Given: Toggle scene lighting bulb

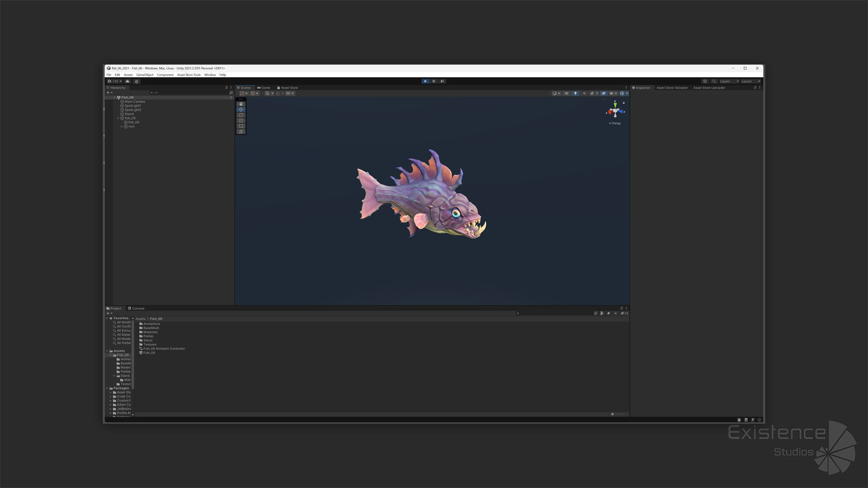Looking at the screenshot, I should click(575, 93).
